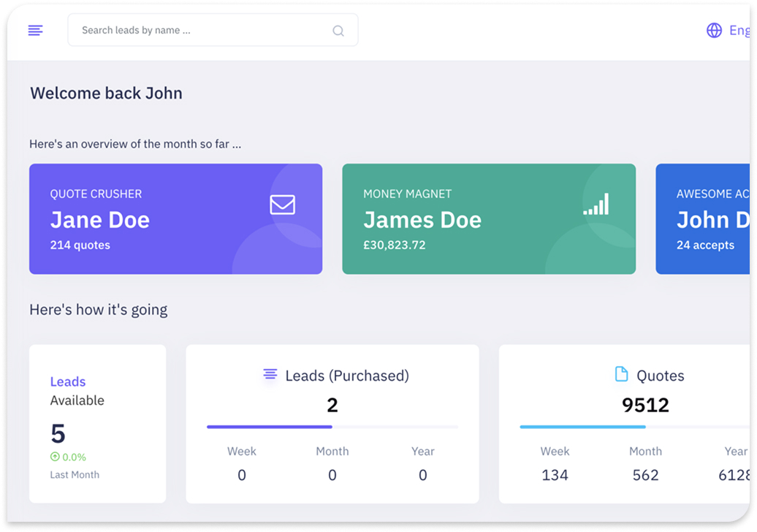Click the signal bars icon on Money Magnet
The width and height of the screenshot is (757, 532).
tap(596, 205)
